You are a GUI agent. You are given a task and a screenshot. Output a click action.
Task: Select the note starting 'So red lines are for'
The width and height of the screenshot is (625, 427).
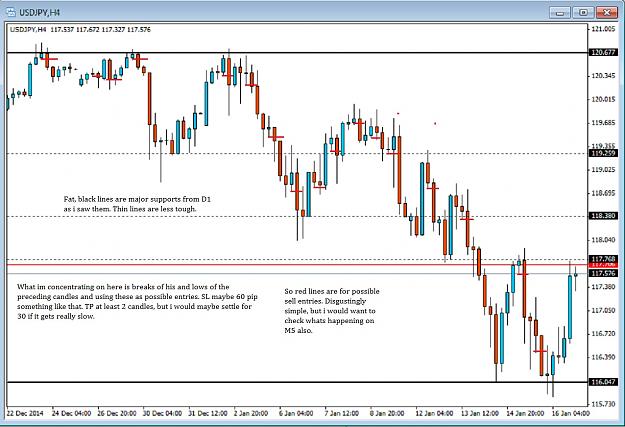pos(332,311)
